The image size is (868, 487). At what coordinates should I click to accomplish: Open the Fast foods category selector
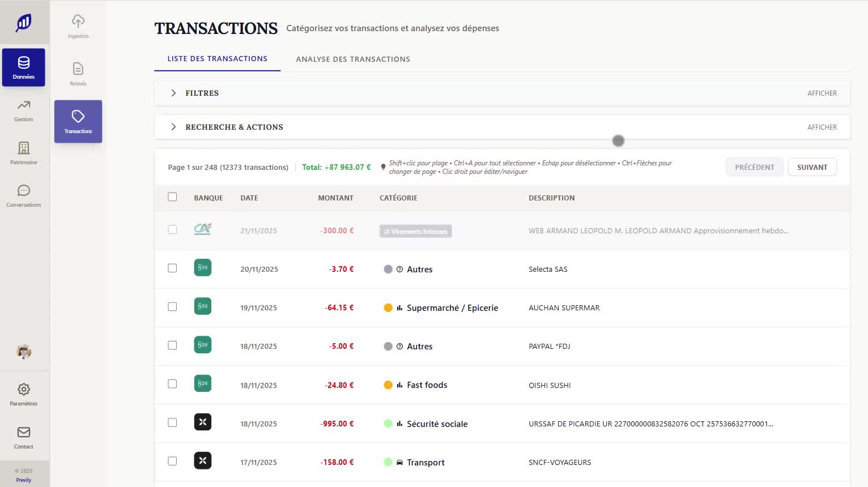415,385
